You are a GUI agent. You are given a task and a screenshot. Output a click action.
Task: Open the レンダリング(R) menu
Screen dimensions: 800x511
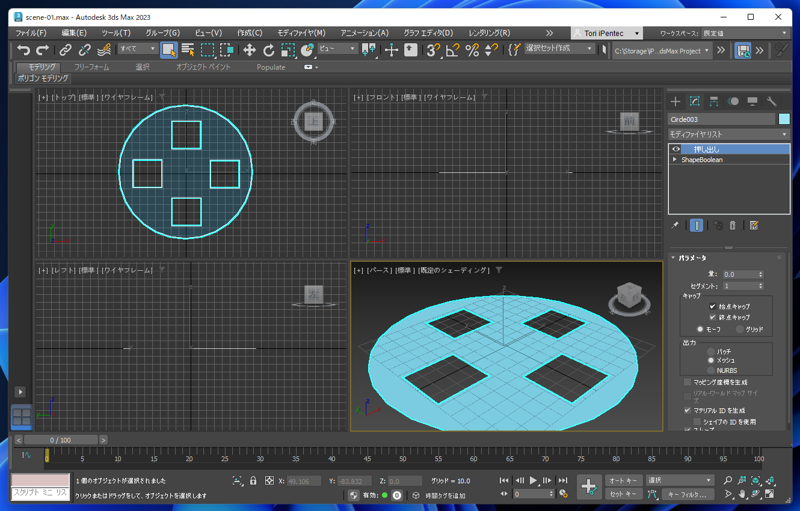point(489,33)
